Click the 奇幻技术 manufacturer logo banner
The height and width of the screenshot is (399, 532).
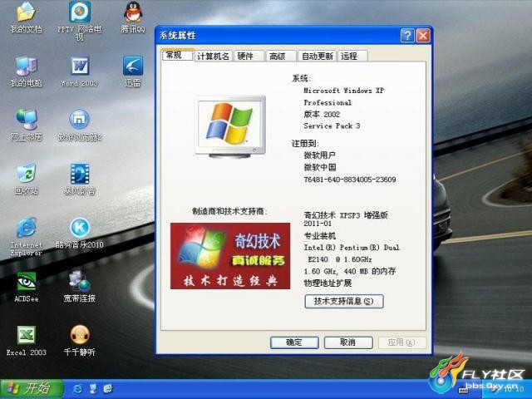(x=230, y=256)
